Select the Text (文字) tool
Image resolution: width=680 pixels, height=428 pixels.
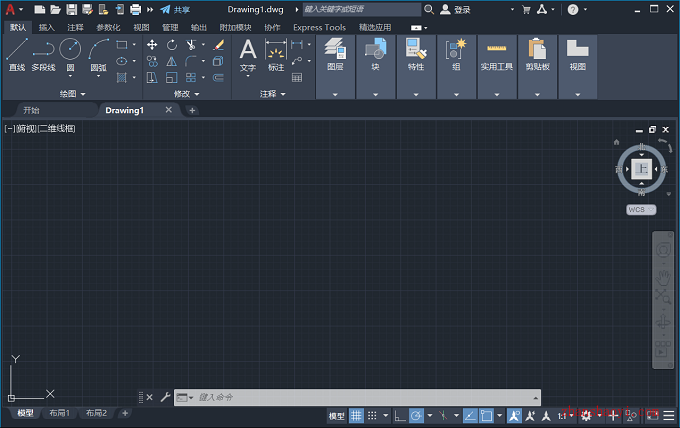click(248, 56)
